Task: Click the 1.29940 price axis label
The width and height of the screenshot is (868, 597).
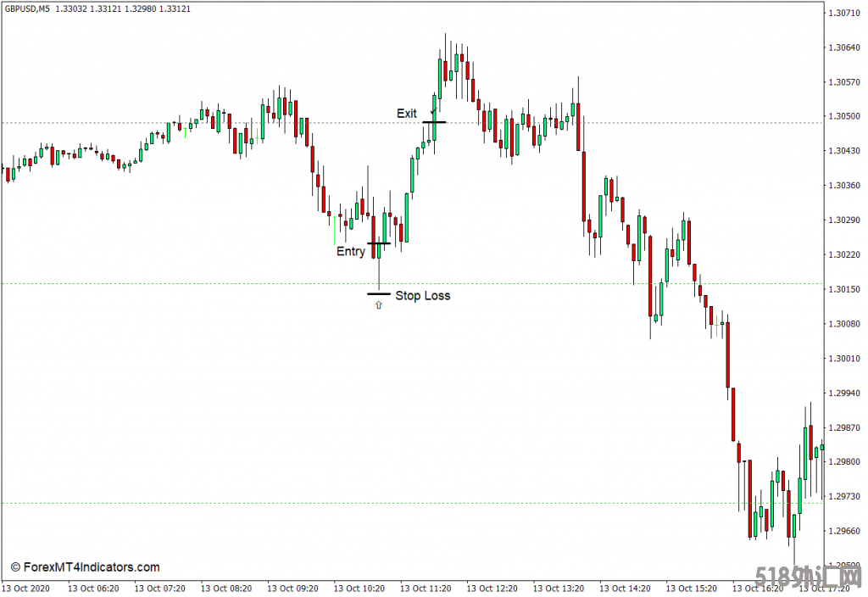Action: tap(844, 393)
